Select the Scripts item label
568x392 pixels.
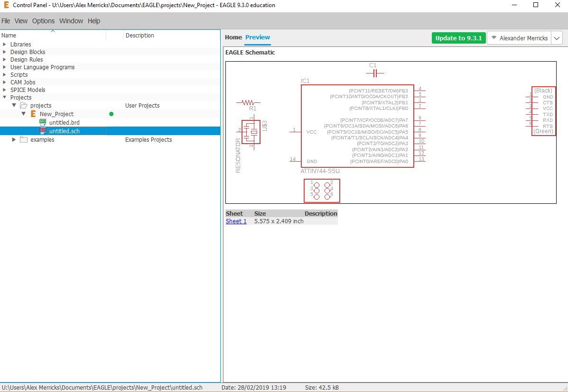[19, 75]
